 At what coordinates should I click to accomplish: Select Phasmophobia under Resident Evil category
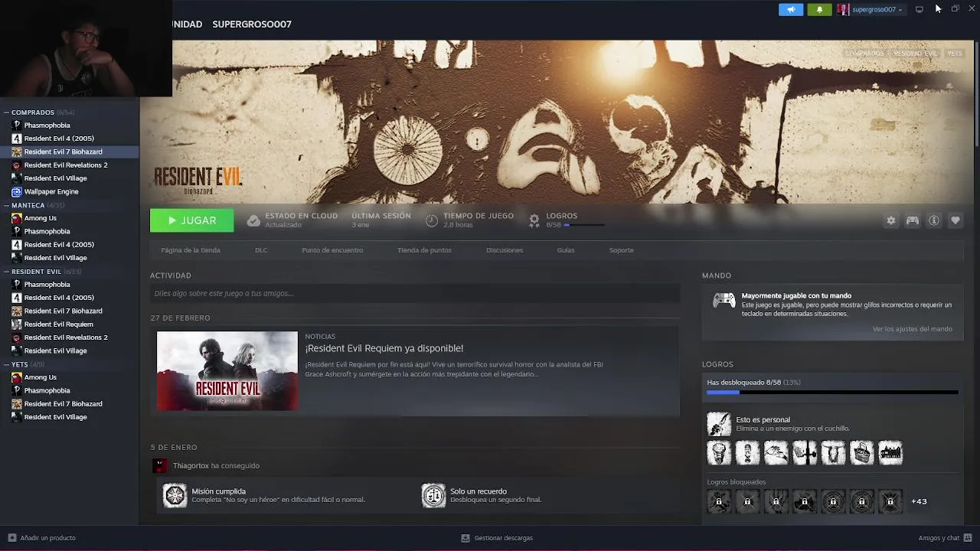[x=47, y=284]
